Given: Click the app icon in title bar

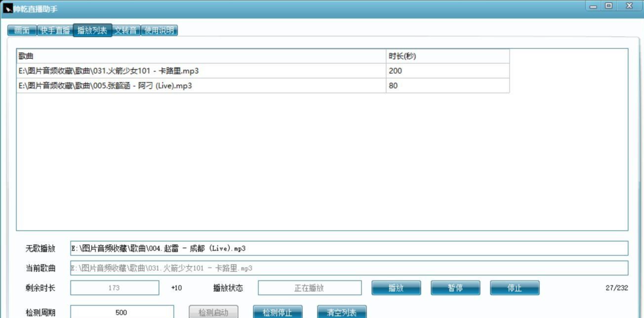Looking at the screenshot, I should click(8, 8).
